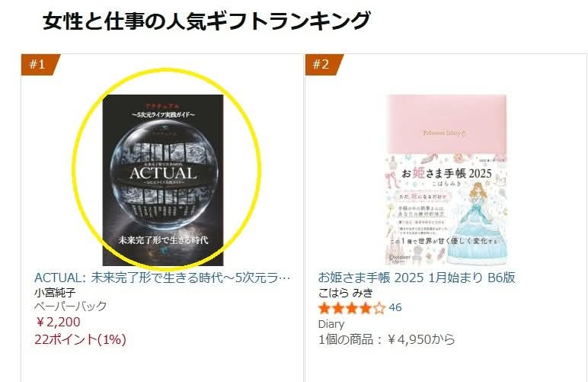Click the orange #2 rank badge

click(x=324, y=65)
